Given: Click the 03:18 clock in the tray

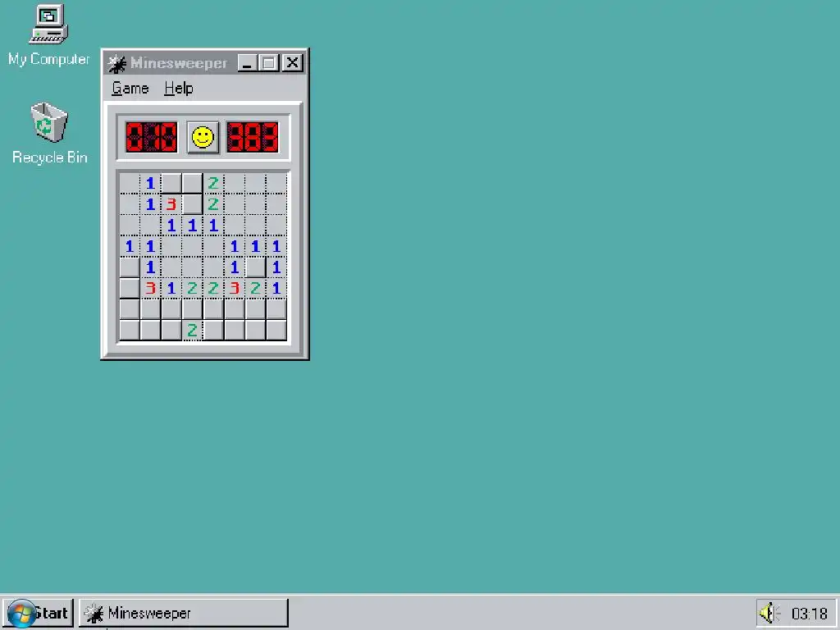Looking at the screenshot, I should point(810,613).
